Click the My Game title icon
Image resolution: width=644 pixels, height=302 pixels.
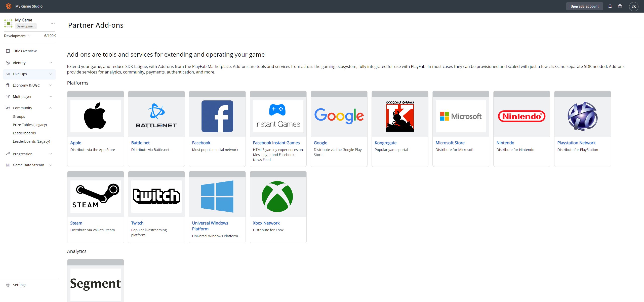tap(8, 23)
